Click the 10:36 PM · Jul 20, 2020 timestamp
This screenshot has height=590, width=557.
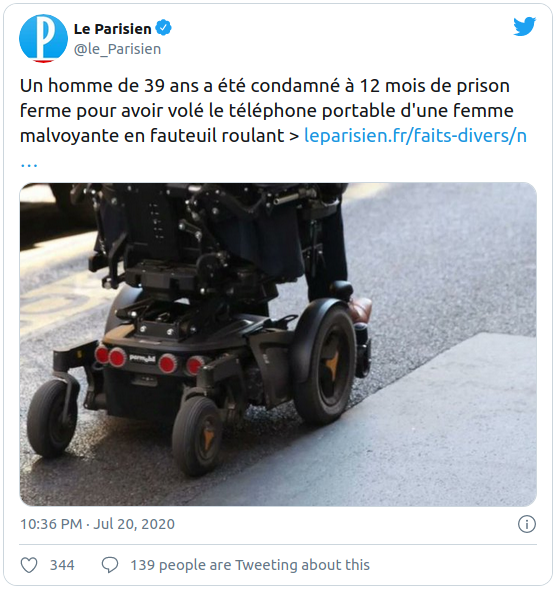coord(97,524)
